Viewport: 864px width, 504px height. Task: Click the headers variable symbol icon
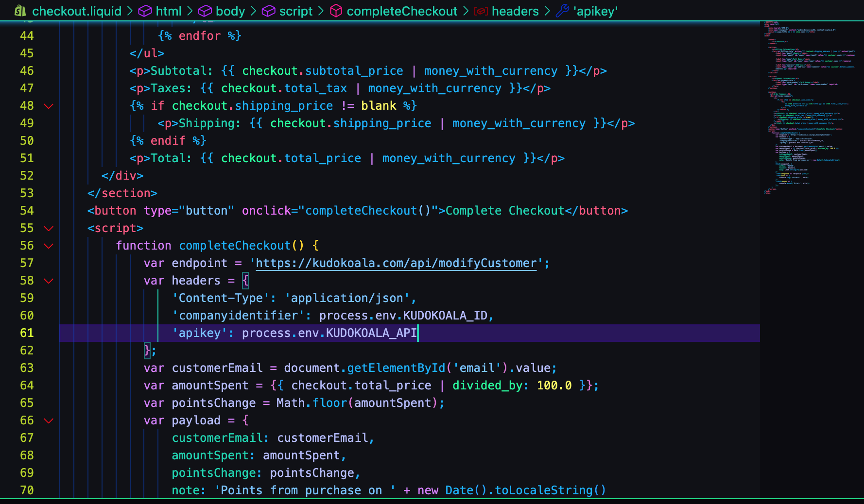pyautogui.click(x=481, y=11)
